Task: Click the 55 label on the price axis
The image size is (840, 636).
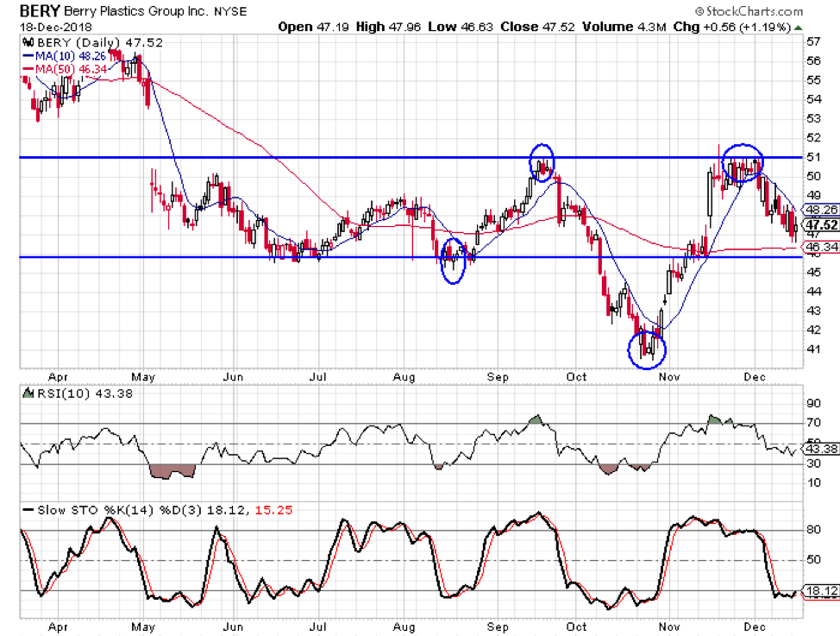Action: pos(813,80)
